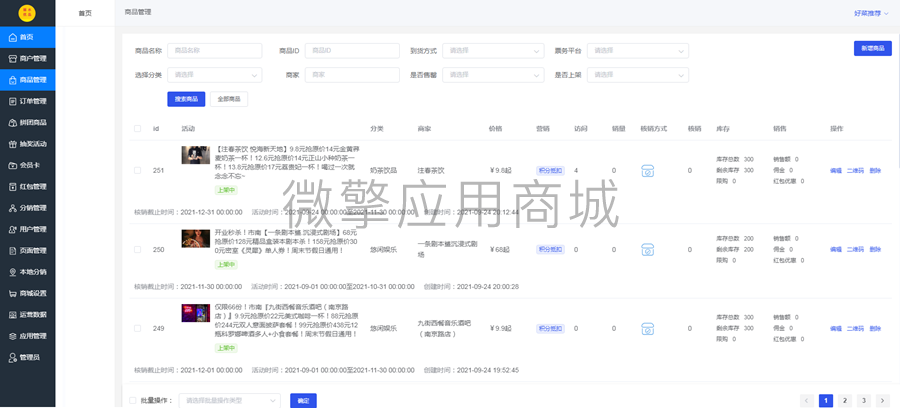900x408 pixels.
Task: Click the 核销方式 icon for product 251
Action: [647, 170]
